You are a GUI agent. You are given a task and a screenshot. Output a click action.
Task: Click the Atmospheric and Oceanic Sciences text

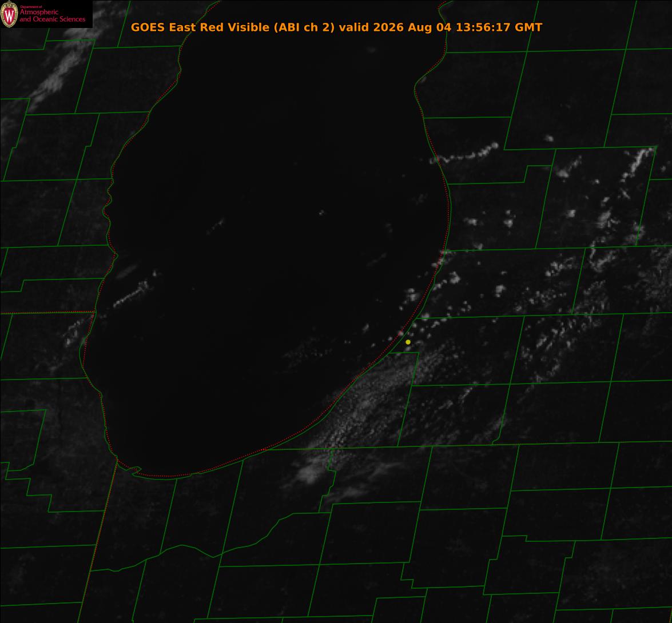pyautogui.click(x=52, y=14)
